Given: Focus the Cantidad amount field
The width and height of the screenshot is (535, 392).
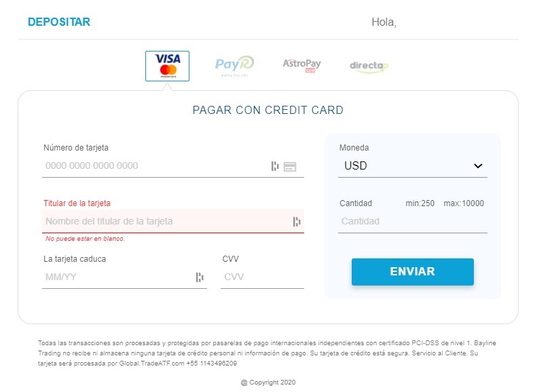Looking at the screenshot, I should coord(413,222).
